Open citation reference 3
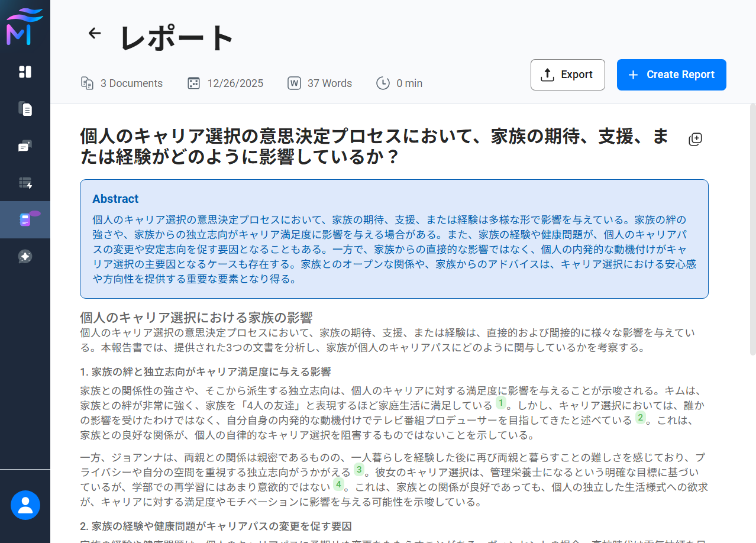The height and width of the screenshot is (543, 756). coord(359,470)
